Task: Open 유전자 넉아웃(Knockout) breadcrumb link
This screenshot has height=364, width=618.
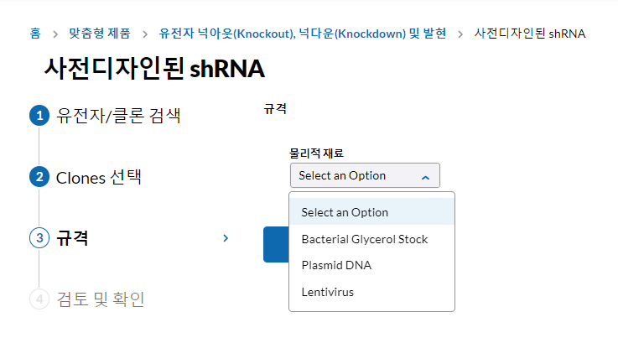Action: (302, 34)
